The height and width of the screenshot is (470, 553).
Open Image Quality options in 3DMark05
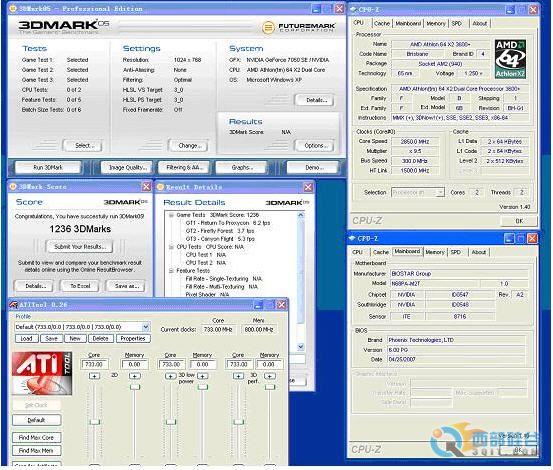pyautogui.click(x=127, y=167)
